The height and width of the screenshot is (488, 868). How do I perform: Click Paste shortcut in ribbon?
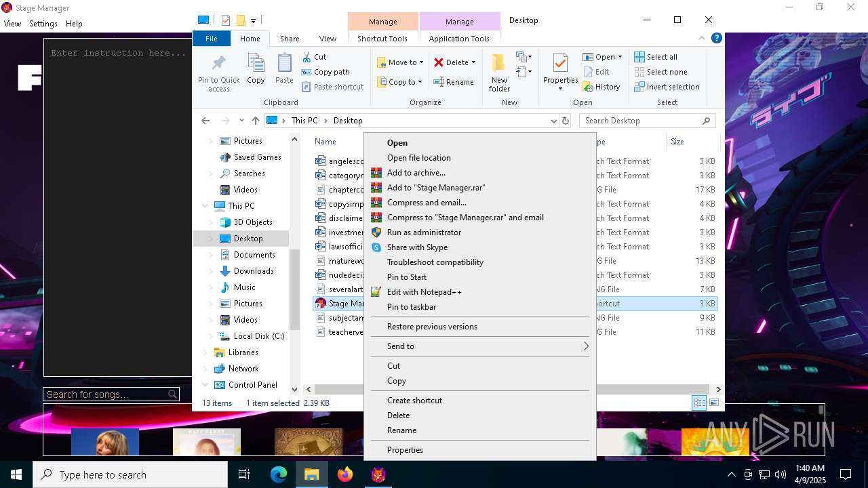coord(332,87)
